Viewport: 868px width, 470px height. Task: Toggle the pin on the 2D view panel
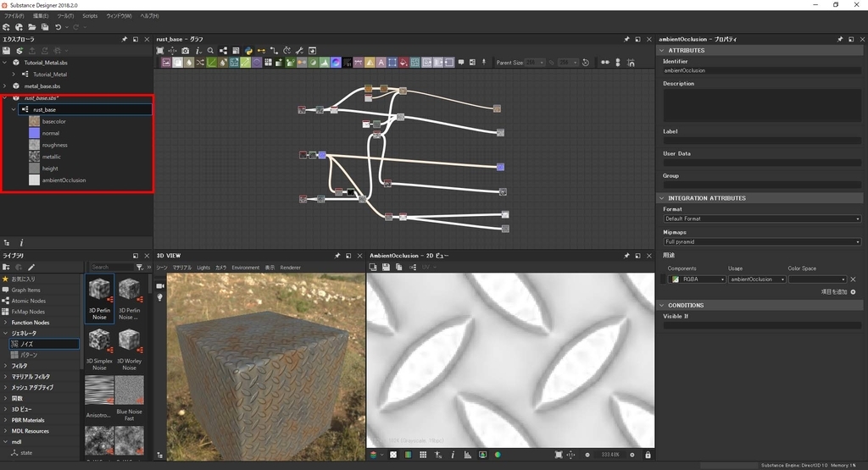click(x=626, y=256)
